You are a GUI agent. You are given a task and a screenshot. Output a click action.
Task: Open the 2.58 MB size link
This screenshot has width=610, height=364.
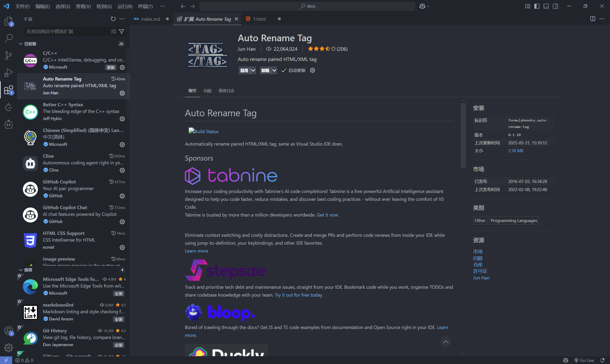516,151
